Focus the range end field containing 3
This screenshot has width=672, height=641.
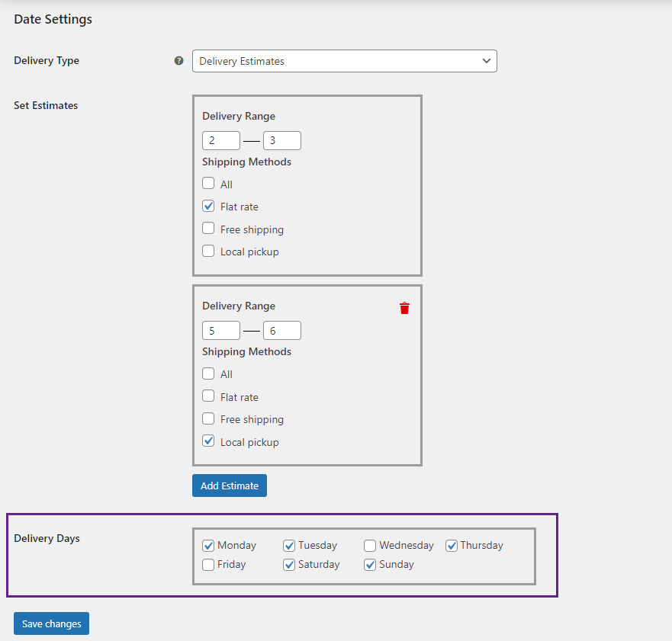click(282, 140)
